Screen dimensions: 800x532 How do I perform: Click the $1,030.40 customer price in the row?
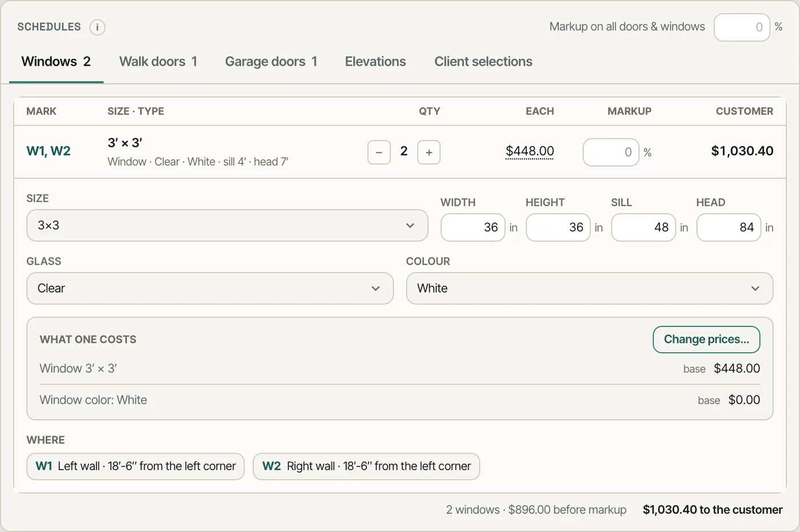(x=742, y=151)
